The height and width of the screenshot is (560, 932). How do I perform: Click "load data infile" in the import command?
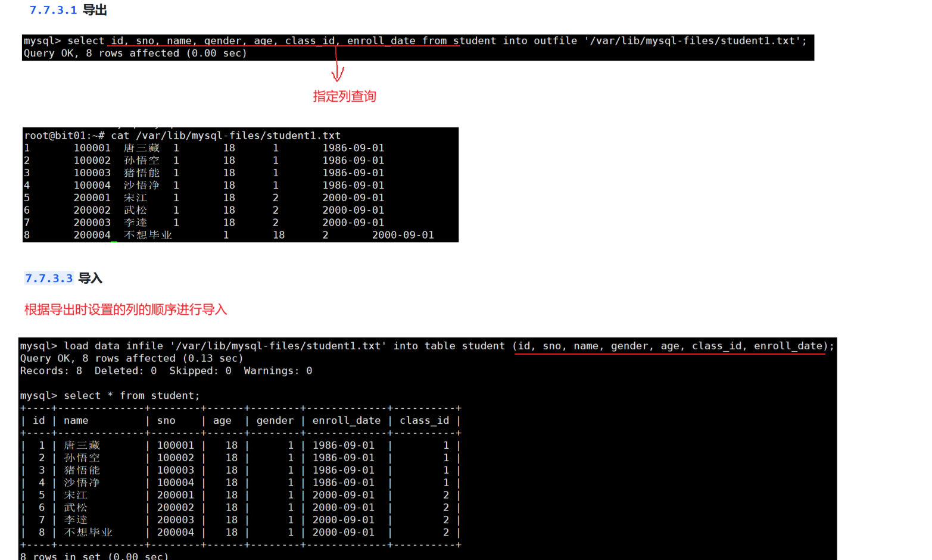[113, 346]
